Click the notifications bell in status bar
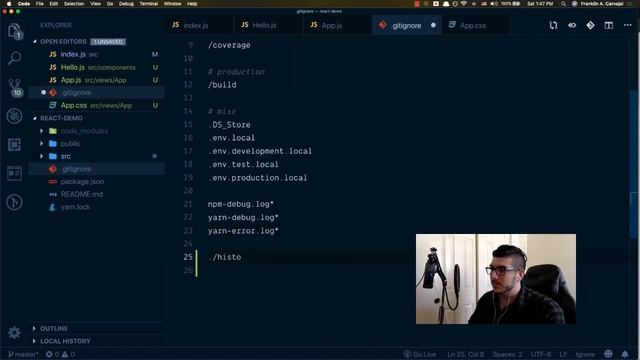Screen dimensions: 640x360 pyautogui.click(x=624, y=354)
